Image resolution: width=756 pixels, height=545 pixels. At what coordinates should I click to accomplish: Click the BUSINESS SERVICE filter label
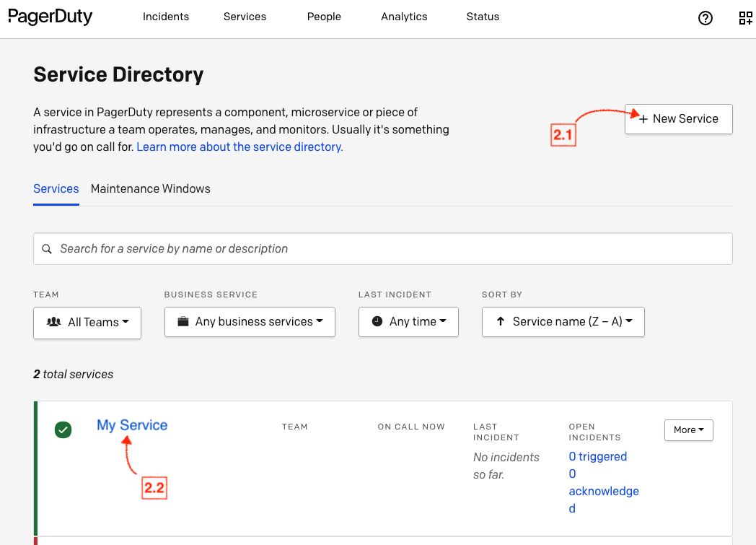[211, 295]
